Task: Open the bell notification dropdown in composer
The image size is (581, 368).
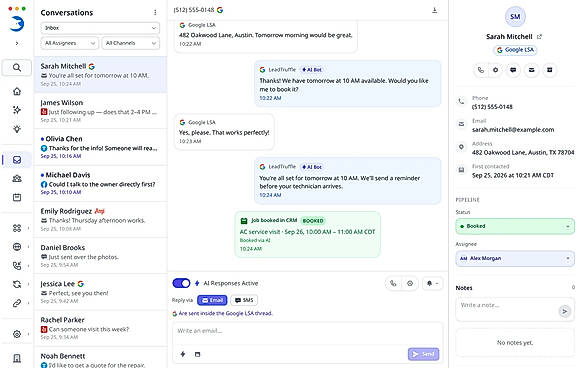Action: (x=432, y=284)
